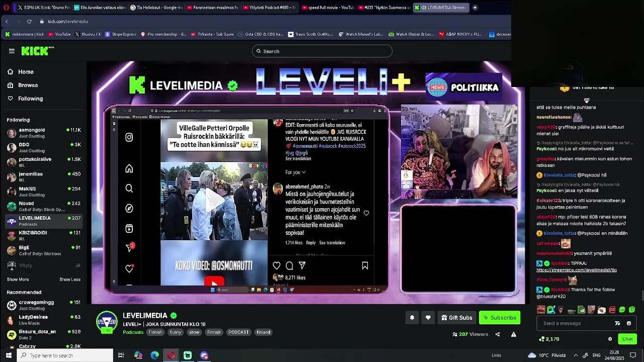Toggle stream notifications bell
The width and height of the screenshot is (644, 362).
tap(412, 318)
